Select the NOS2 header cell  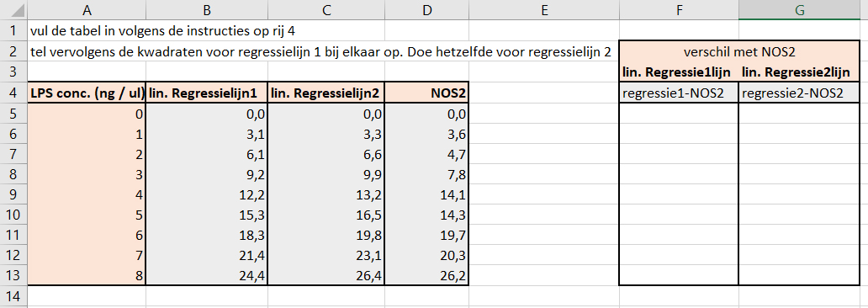(x=427, y=93)
